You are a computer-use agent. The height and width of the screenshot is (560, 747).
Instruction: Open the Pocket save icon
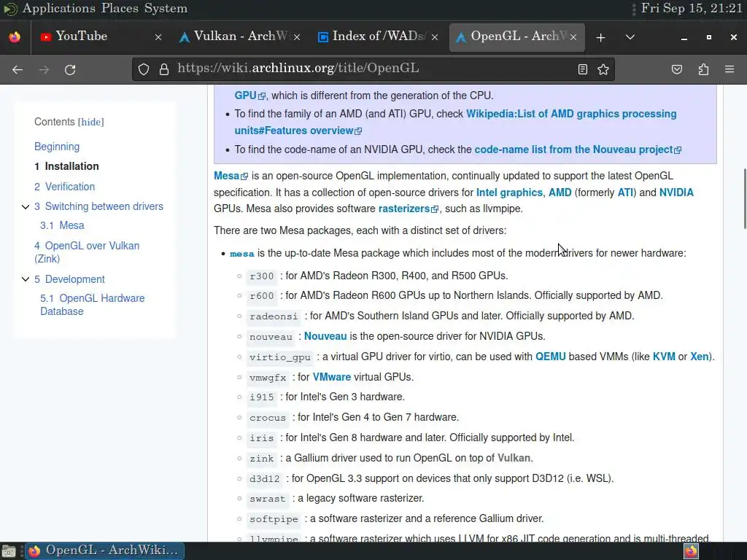pos(676,69)
